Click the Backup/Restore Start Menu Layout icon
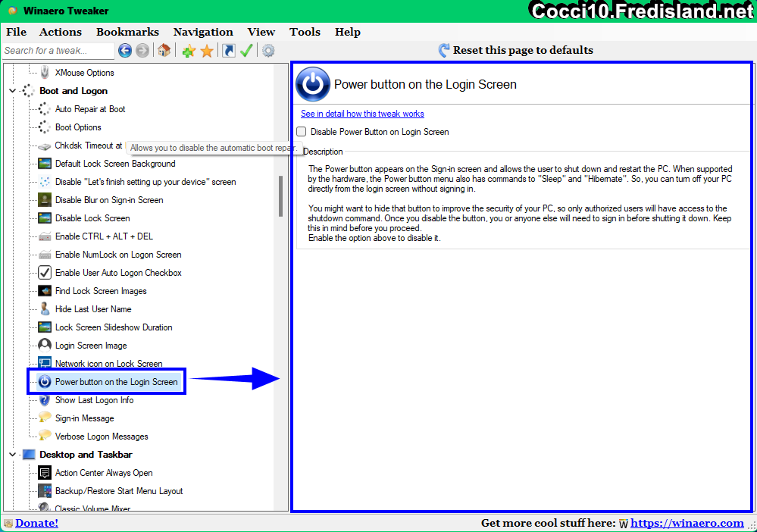The image size is (757, 532). pyautogui.click(x=45, y=491)
